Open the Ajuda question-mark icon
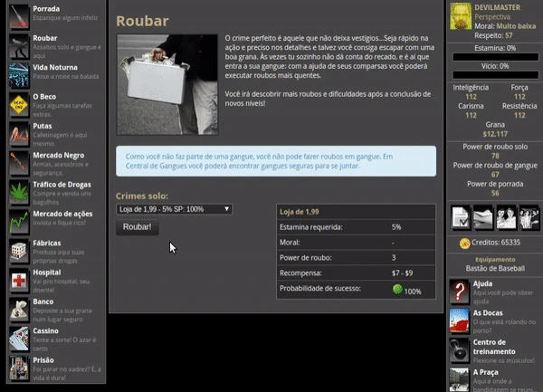Screen dimensions: 543x392 (459, 292)
